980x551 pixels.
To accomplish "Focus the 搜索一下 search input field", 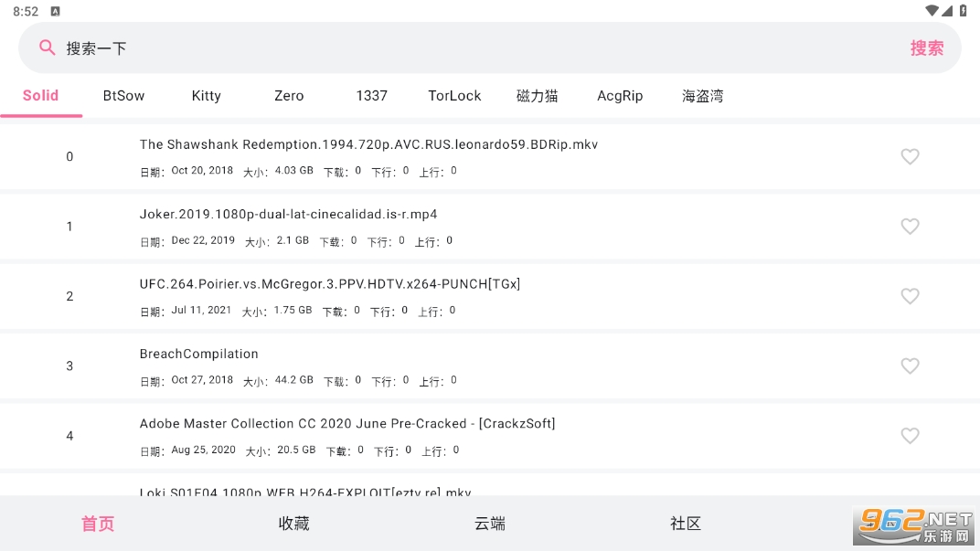I will point(457,48).
